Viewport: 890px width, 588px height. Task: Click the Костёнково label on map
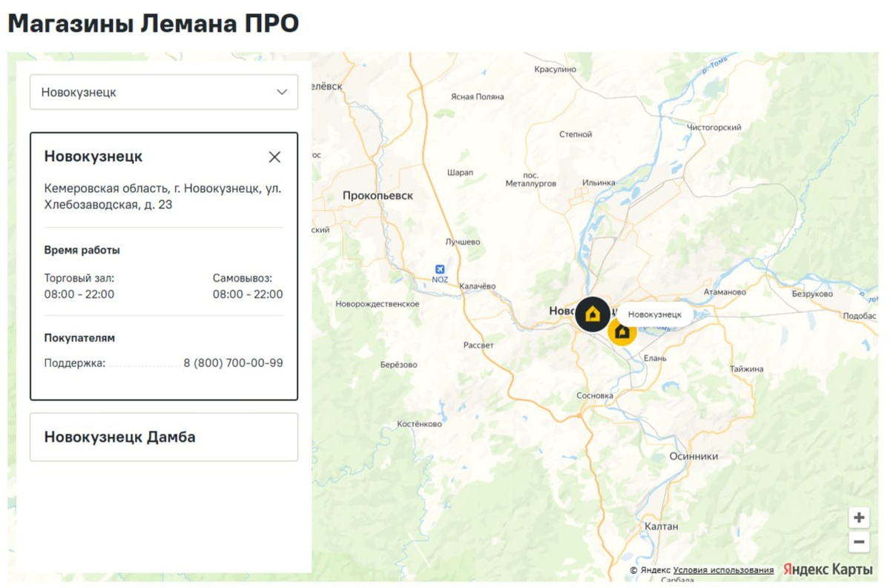[x=419, y=424]
